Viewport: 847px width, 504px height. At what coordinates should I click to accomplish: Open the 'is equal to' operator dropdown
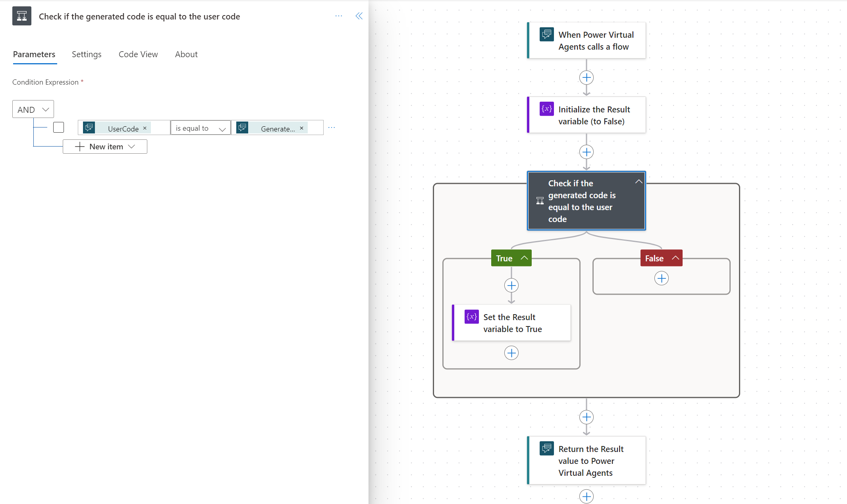point(201,128)
